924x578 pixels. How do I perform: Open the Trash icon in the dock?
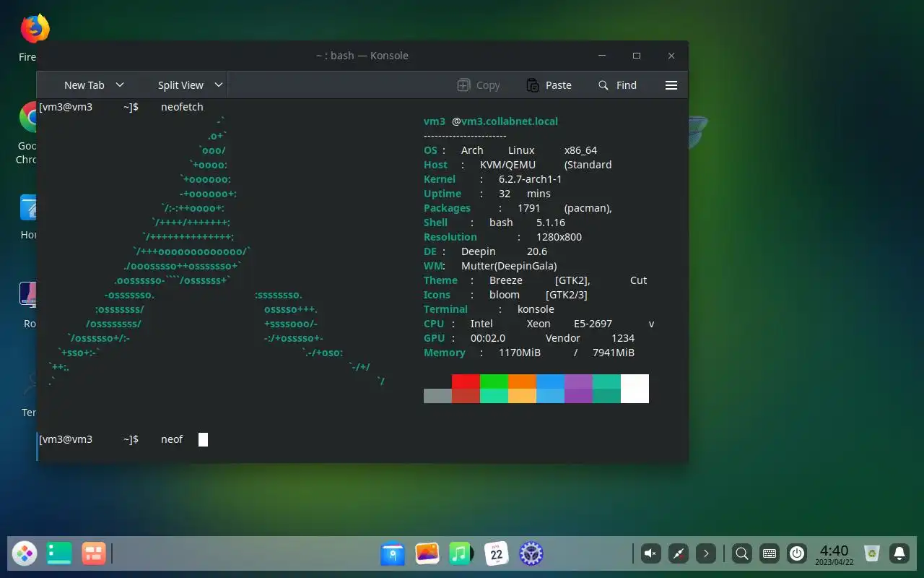(872, 554)
